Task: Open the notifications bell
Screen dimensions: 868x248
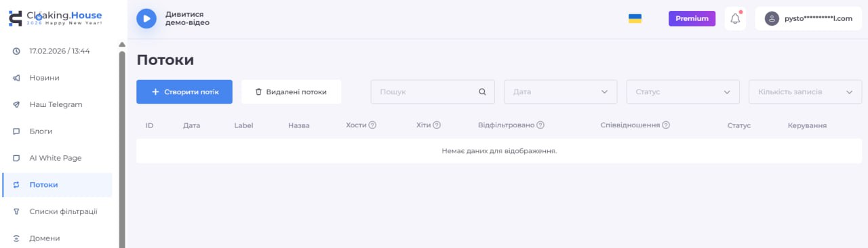Action: (x=735, y=18)
